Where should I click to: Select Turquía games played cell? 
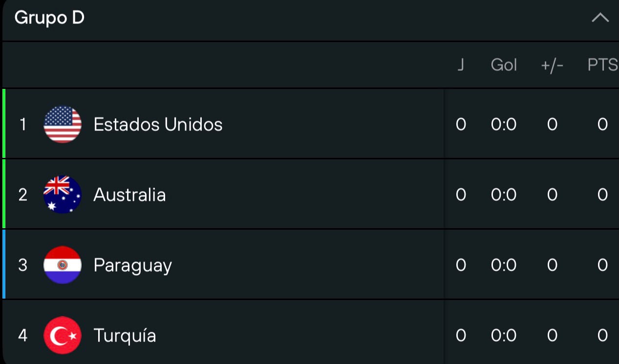(x=461, y=336)
